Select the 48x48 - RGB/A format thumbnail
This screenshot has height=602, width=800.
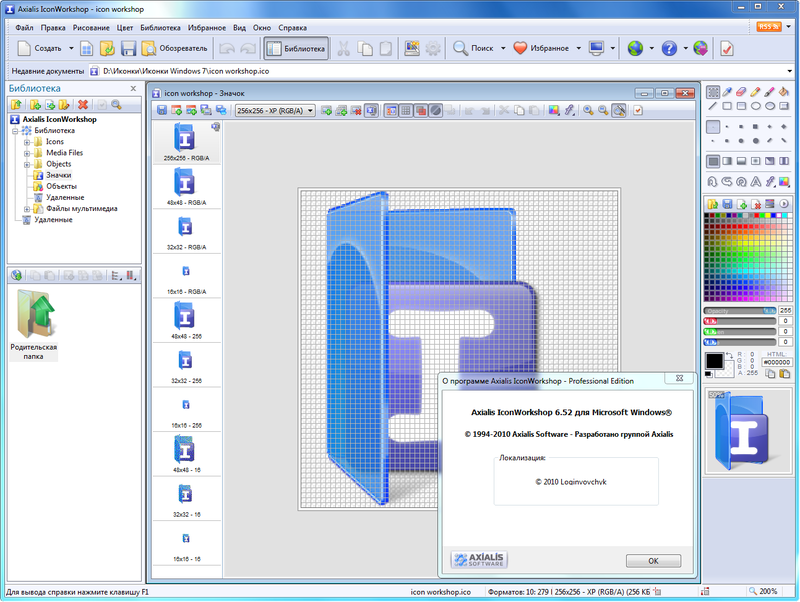click(187, 187)
